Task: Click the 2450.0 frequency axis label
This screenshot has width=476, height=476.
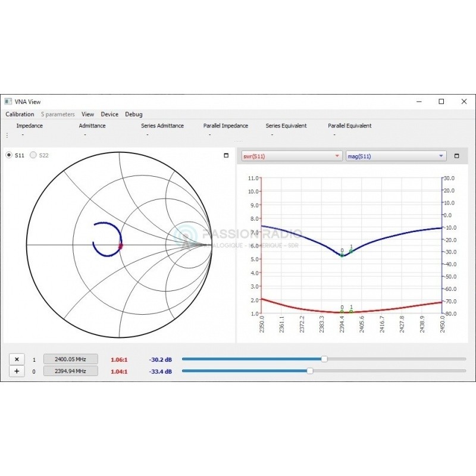Action: [442, 324]
